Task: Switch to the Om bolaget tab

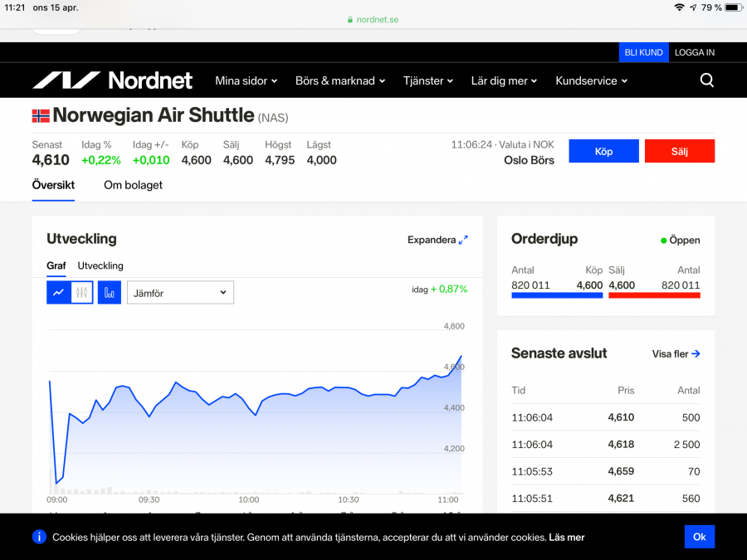Action: 133,185
